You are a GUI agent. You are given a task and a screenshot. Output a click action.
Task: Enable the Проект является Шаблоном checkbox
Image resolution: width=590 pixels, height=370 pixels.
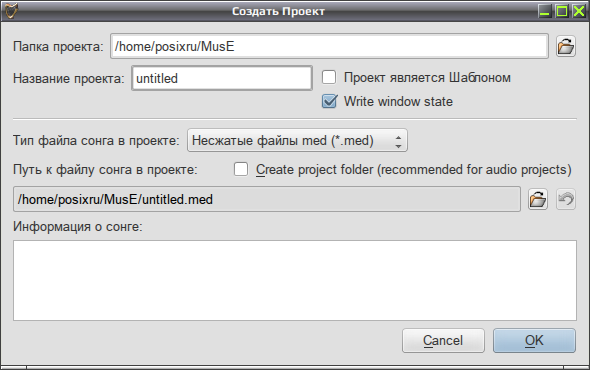coord(329,78)
